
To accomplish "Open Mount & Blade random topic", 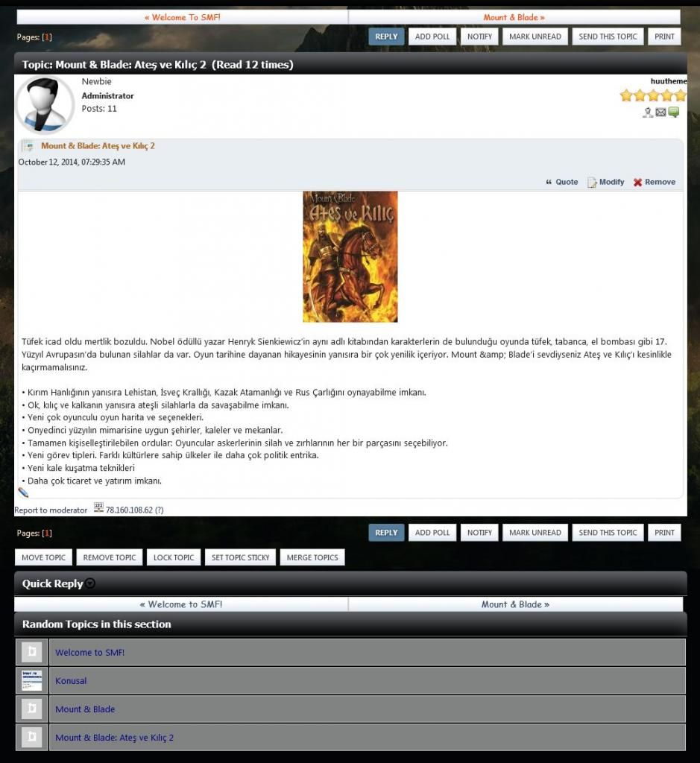I will 85,709.
